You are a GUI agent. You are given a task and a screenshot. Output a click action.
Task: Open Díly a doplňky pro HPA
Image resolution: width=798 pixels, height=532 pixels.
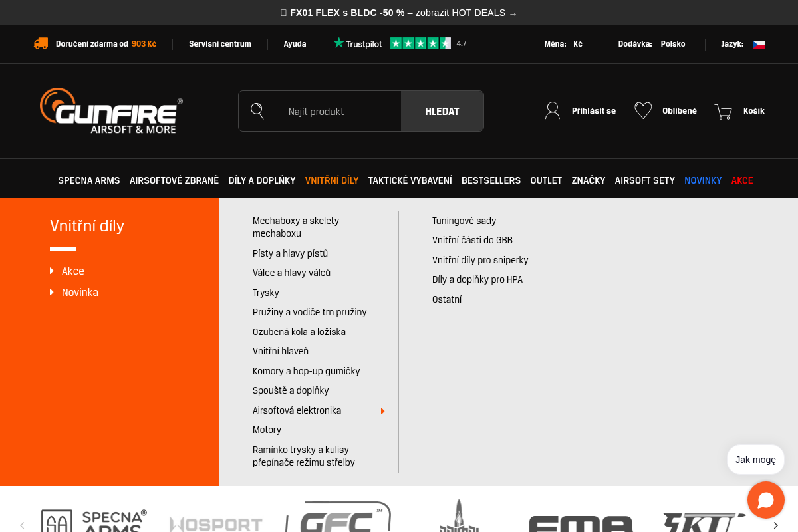coord(477,279)
